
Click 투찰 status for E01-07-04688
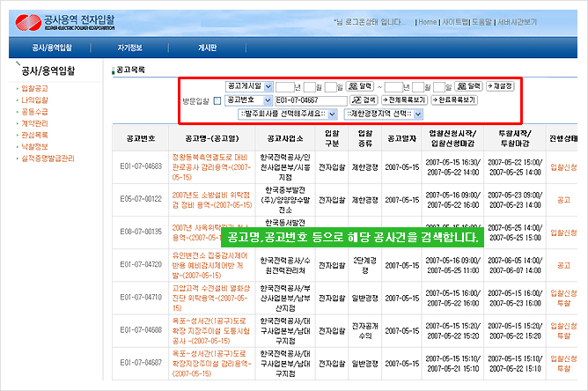(563, 336)
